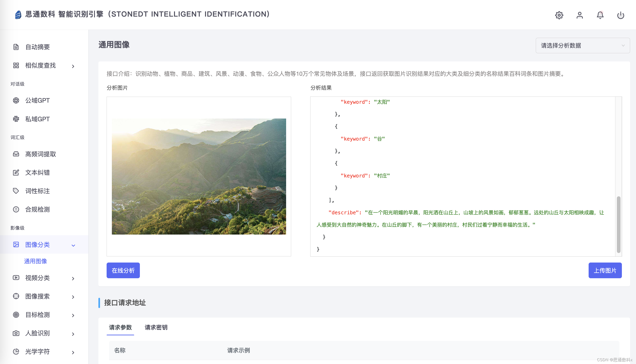Click the 光学字符 pie icon
The height and width of the screenshot is (364, 636).
16,352
